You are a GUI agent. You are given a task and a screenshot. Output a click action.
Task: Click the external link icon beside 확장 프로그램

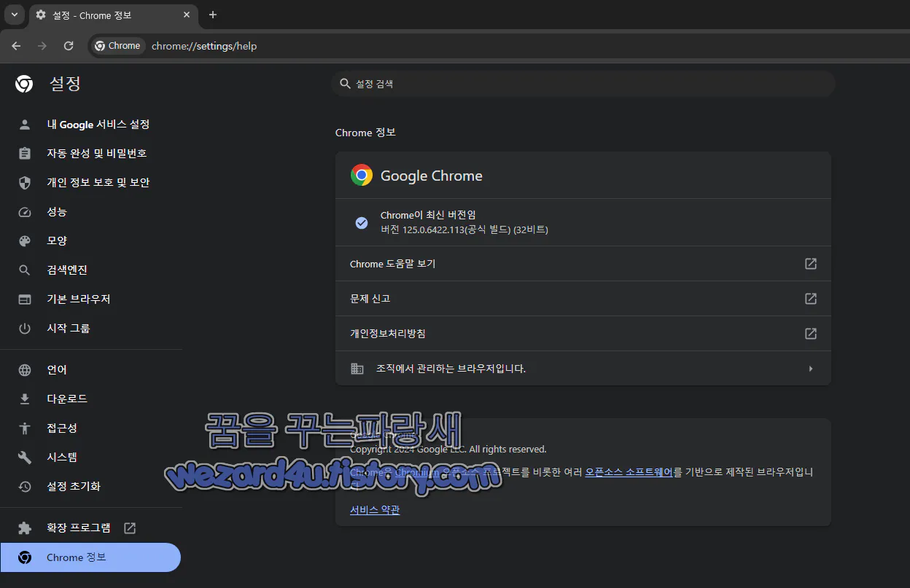pyautogui.click(x=130, y=528)
